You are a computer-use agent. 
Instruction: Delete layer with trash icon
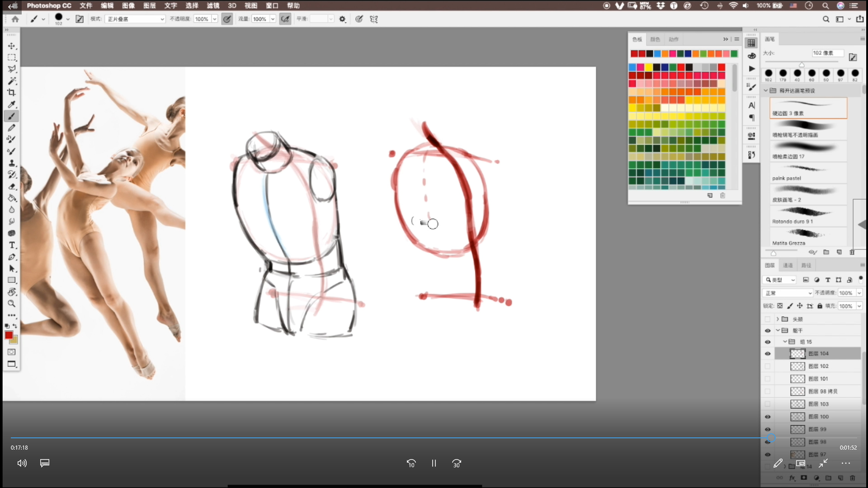pos(853,478)
